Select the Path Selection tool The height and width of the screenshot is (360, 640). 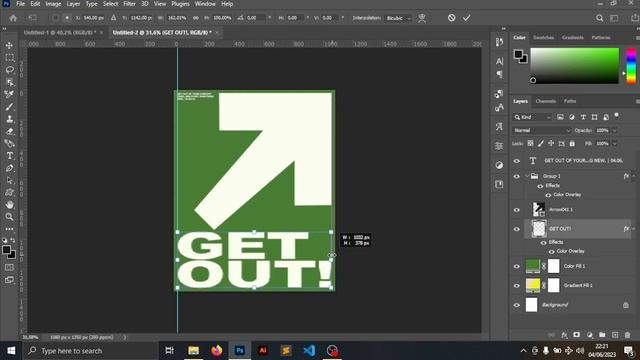(9, 180)
